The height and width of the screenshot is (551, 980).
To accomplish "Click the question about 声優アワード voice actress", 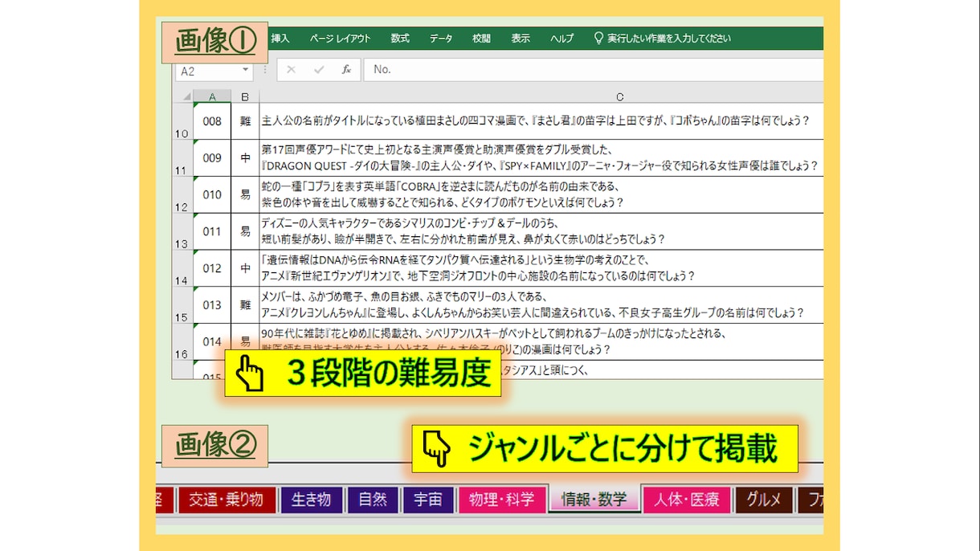I will coord(541,158).
